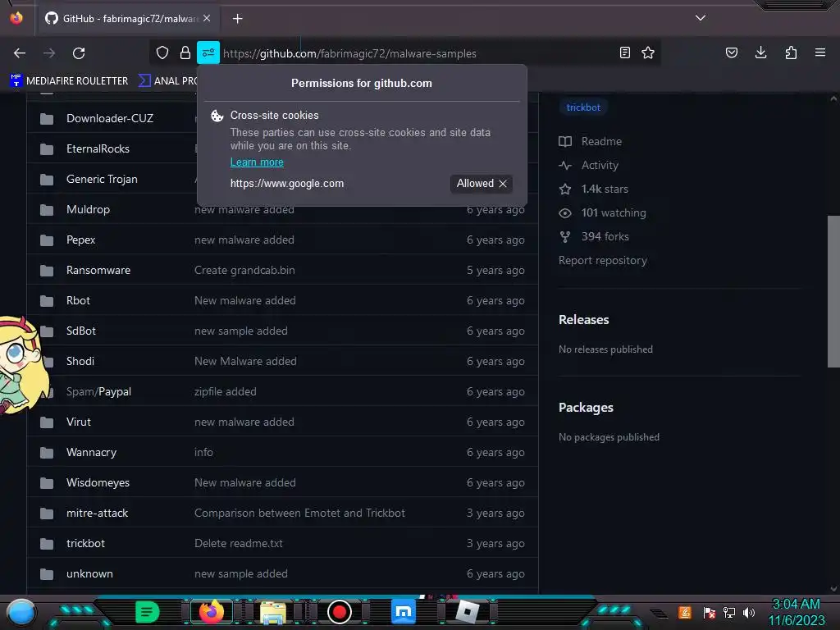Reload the page with the refresh icon
This screenshot has width=840, height=630.
pyautogui.click(x=79, y=53)
